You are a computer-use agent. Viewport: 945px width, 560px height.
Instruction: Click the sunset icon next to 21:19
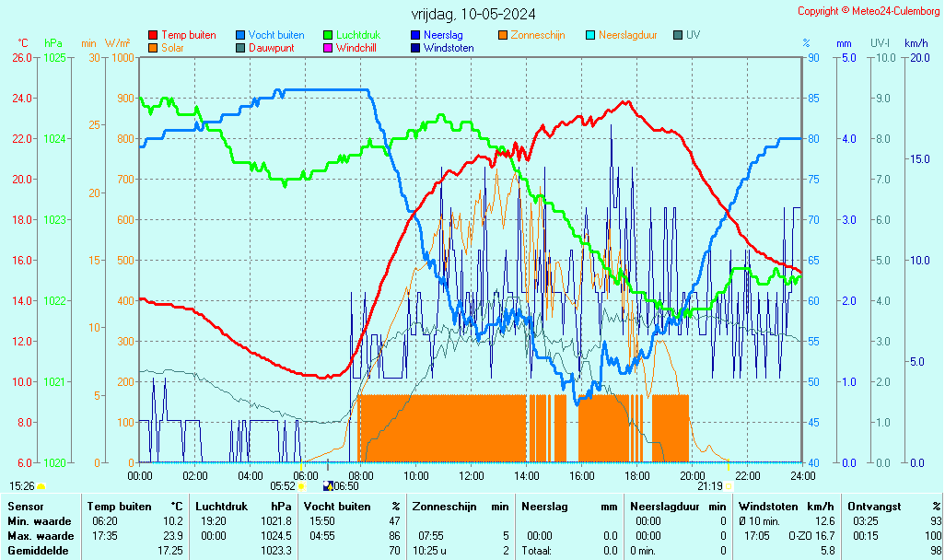[729, 485]
